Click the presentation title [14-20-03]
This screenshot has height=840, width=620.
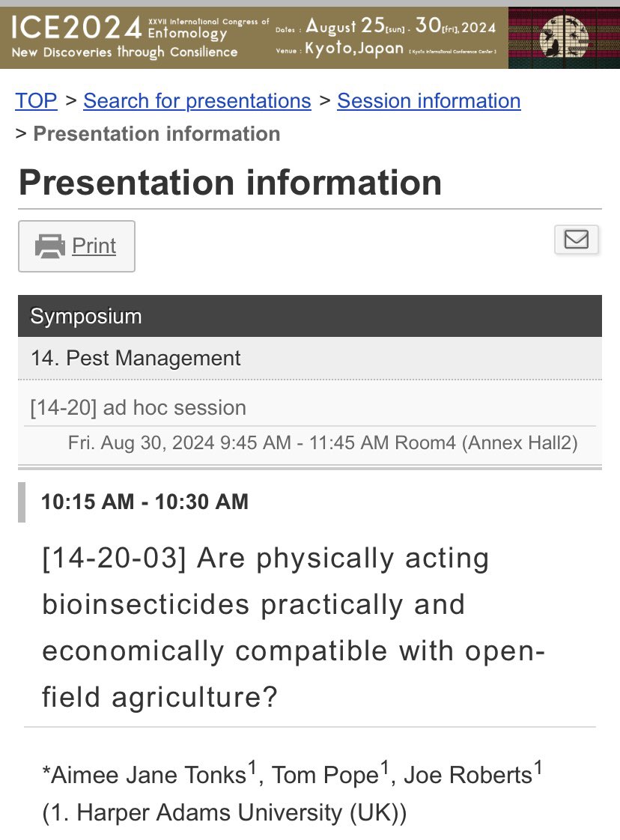[x=293, y=627]
